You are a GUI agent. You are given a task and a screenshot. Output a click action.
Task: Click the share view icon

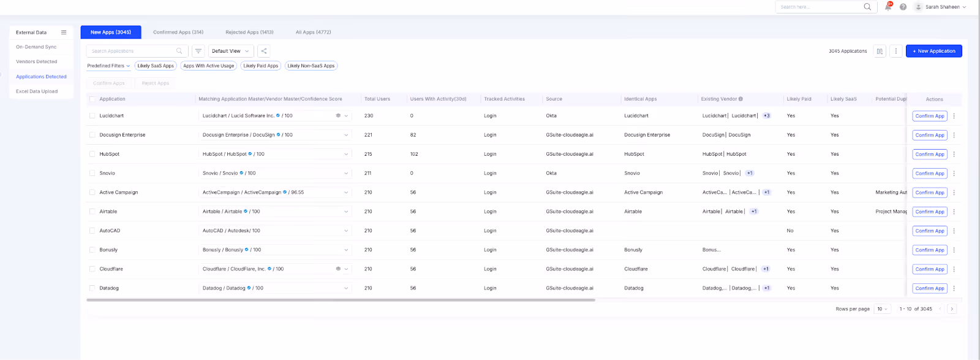pos(263,51)
